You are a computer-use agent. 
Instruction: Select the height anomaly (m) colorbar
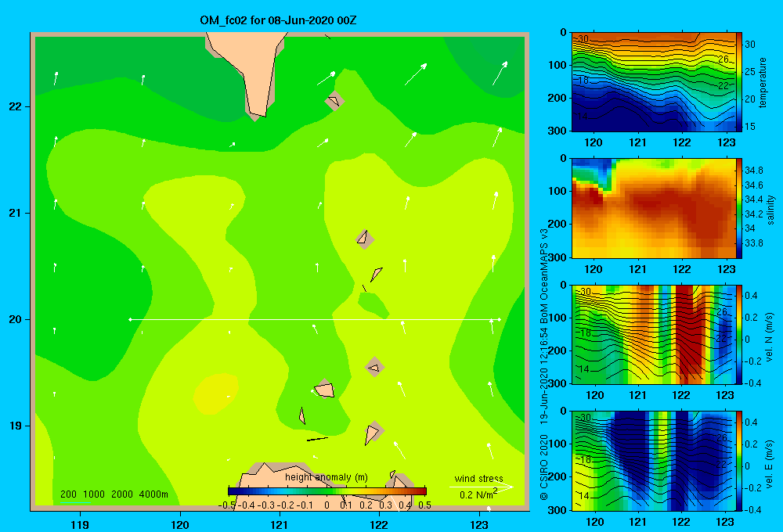327,491
